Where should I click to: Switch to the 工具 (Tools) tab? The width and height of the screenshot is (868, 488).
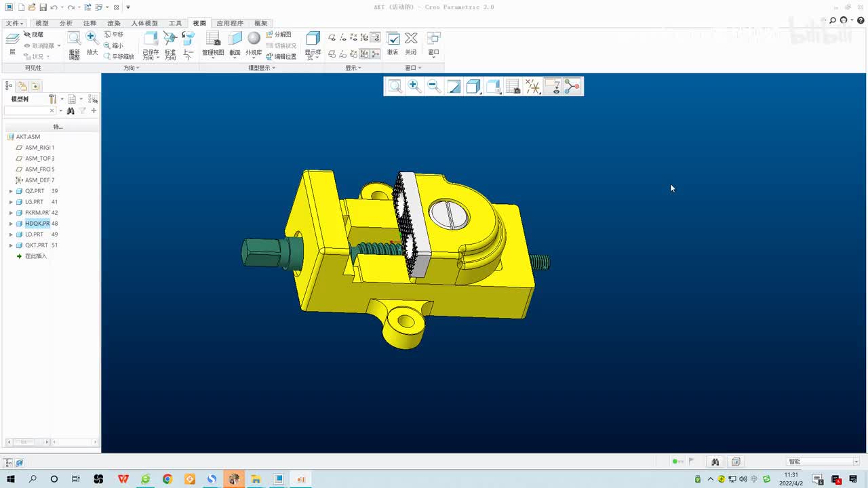[x=175, y=23]
